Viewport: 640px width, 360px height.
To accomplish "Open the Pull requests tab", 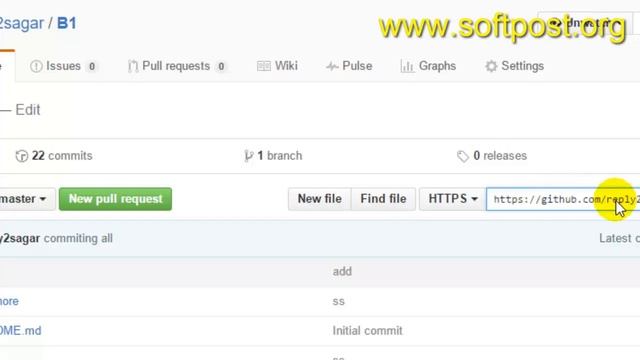I will point(176,66).
